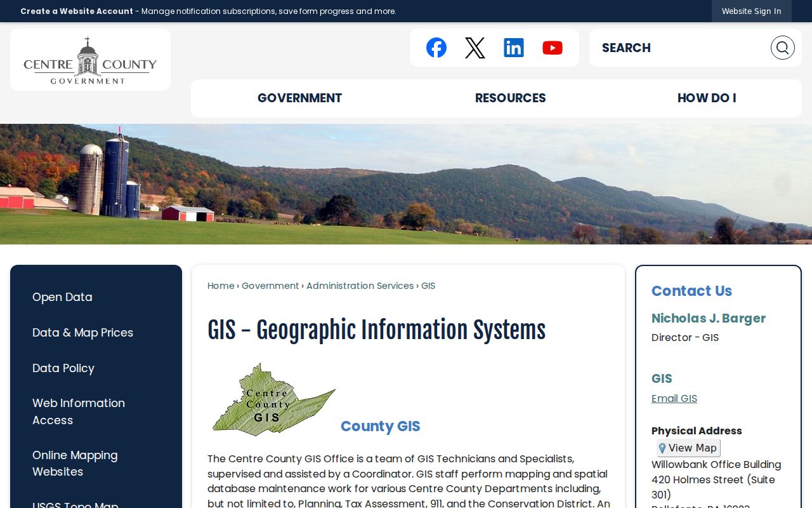Click the Email GIS link

click(x=674, y=399)
